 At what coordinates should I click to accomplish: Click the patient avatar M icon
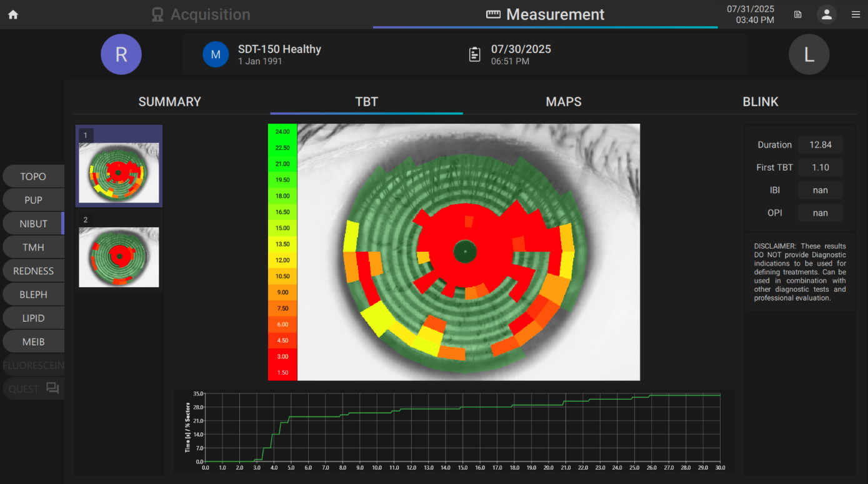[x=216, y=54]
